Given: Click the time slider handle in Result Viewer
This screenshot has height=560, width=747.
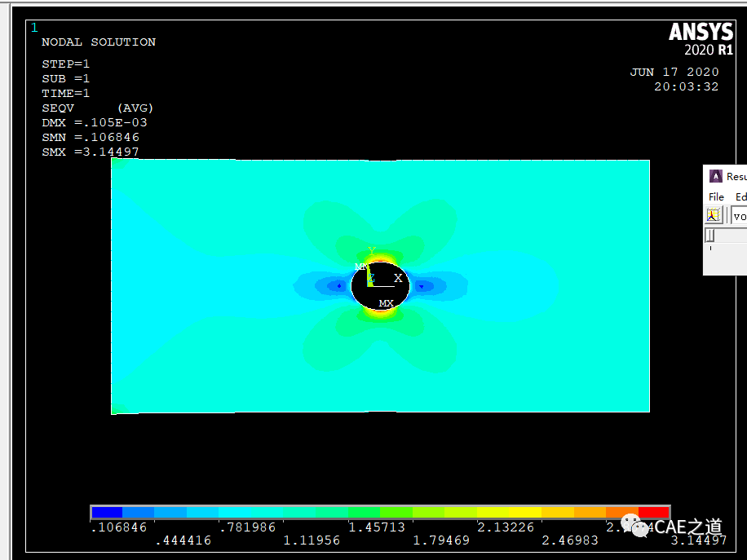Looking at the screenshot, I should tap(710, 235).
